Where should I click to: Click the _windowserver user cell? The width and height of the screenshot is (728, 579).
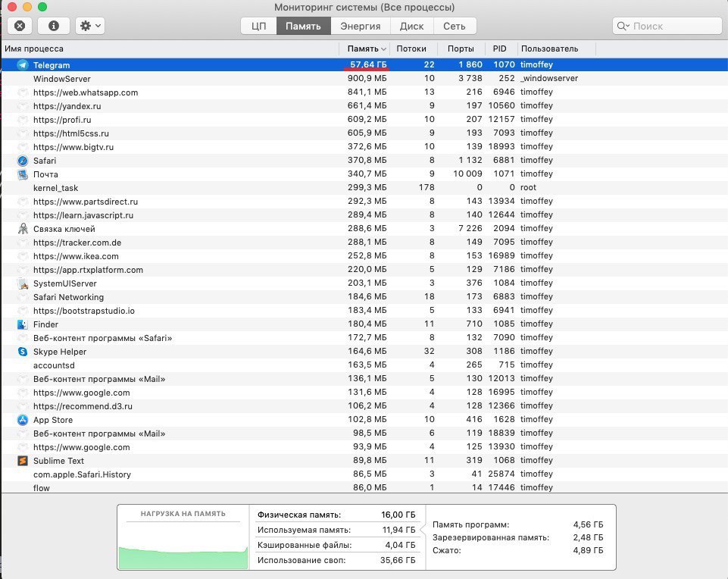click(549, 79)
